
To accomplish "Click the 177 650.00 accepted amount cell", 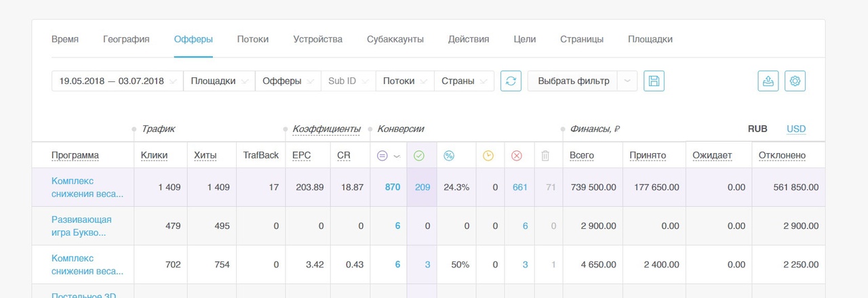I will 656,188.
